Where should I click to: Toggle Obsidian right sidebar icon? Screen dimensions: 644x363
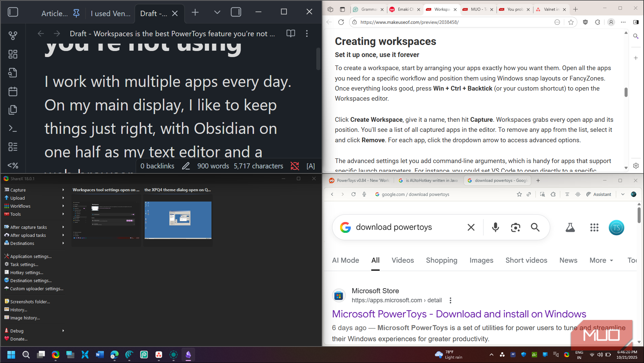coord(236,12)
